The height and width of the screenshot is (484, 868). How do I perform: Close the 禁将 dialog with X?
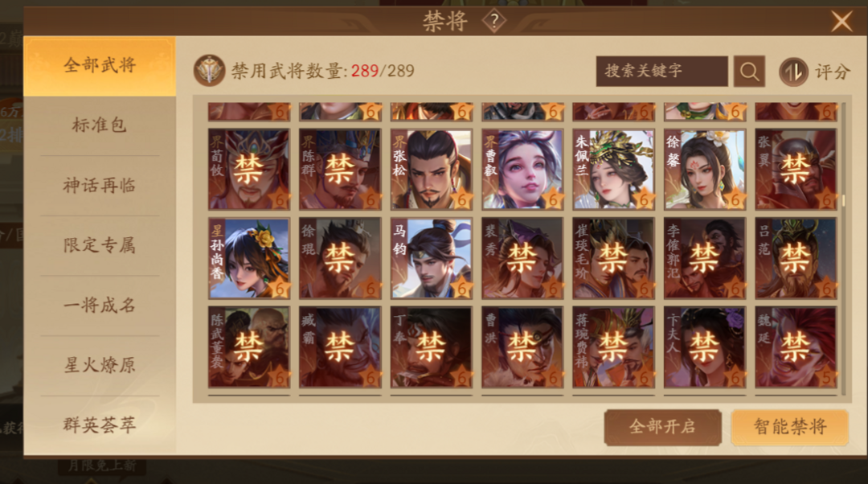(841, 22)
